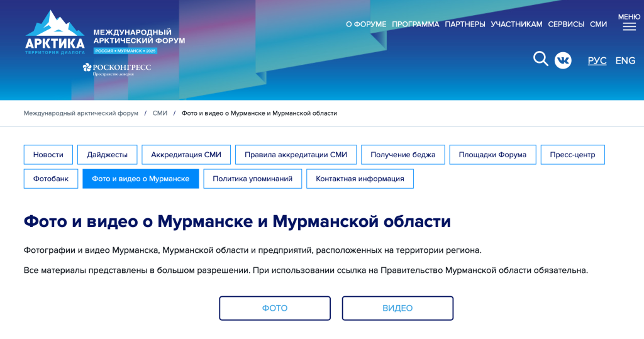The height and width of the screenshot is (339, 644).
Task: Click the ФОТО button
Action: point(275,308)
